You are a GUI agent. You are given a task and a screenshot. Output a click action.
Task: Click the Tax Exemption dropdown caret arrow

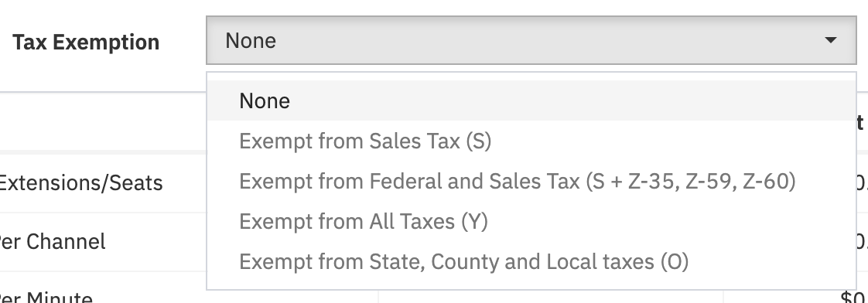point(830,40)
